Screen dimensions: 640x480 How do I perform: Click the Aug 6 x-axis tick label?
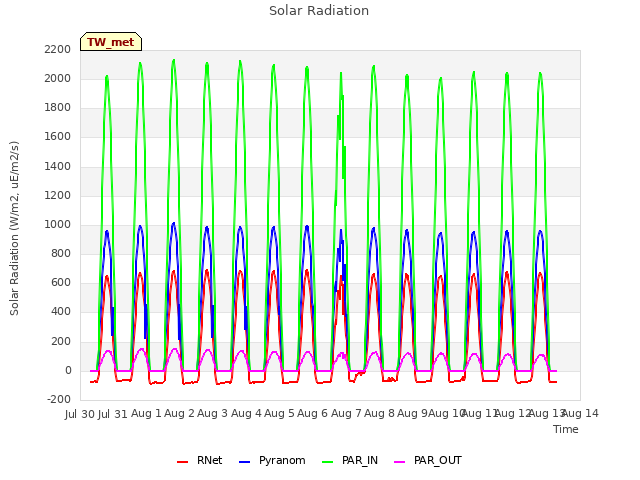[313, 414]
